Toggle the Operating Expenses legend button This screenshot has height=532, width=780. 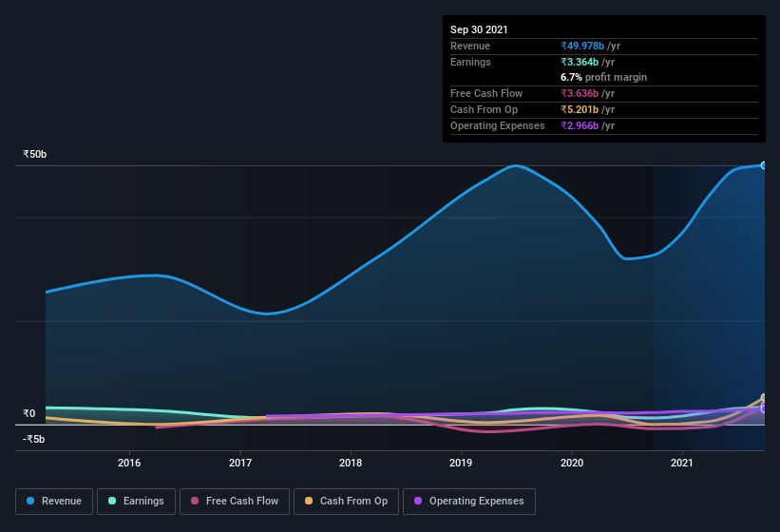(469, 502)
